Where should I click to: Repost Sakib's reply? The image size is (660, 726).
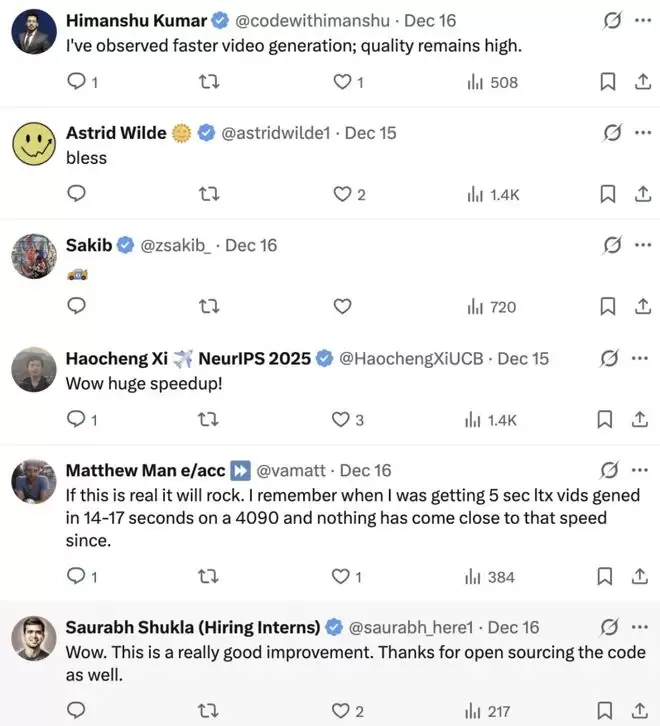point(210,307)
